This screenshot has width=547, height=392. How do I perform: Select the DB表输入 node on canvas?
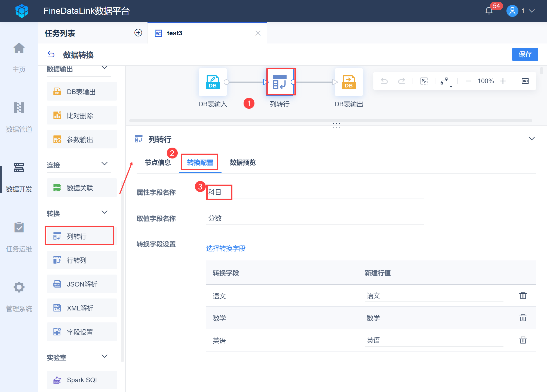tap(213, 82)
